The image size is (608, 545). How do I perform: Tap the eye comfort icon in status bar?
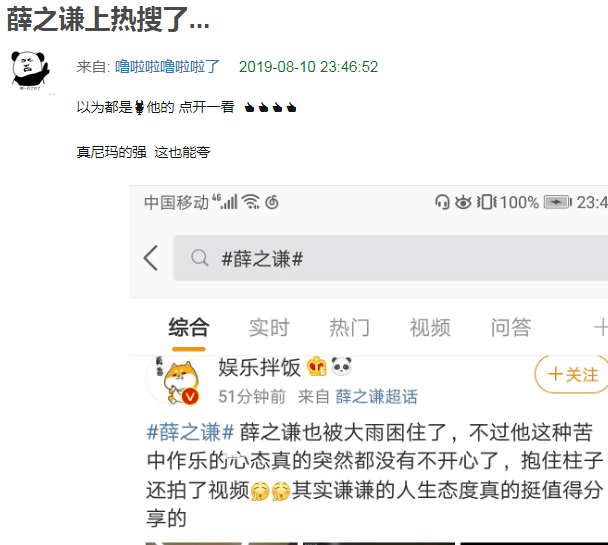463,202
